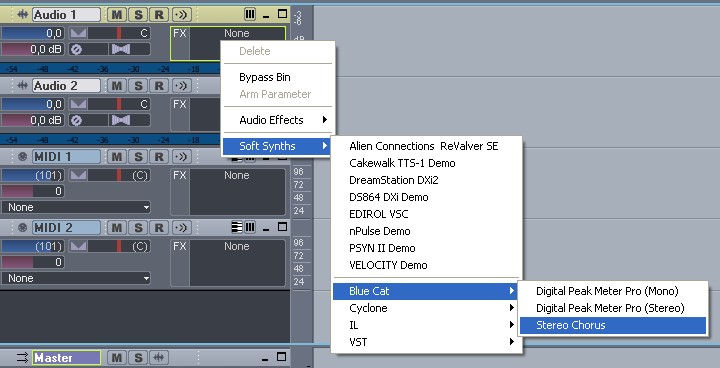Select Cakewalk TTS-1 Demo synth
This screenshot has width=720, height=368.
pos(426,163)
